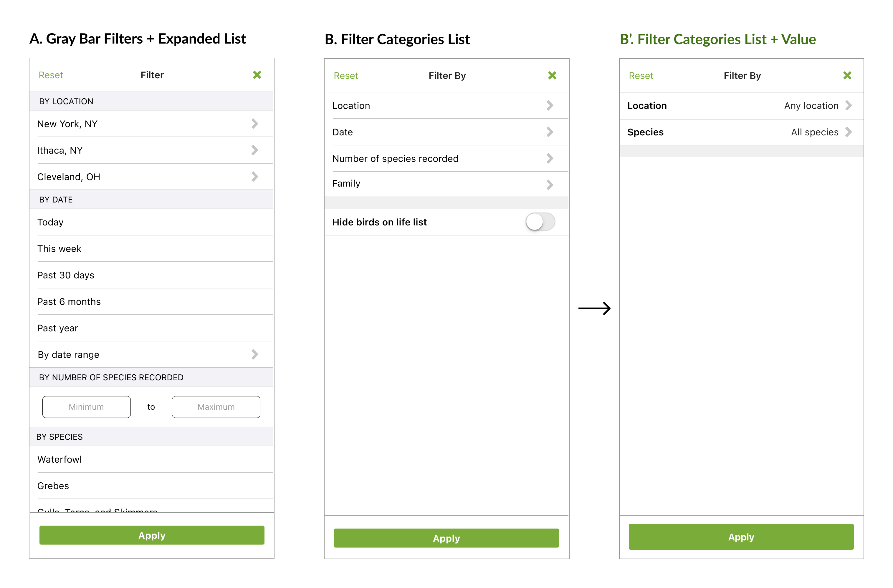This screenshot has height=588, width=893.
Task: Click the Minimum species input field
Action: pyautogui.click(x=86, y=407)
